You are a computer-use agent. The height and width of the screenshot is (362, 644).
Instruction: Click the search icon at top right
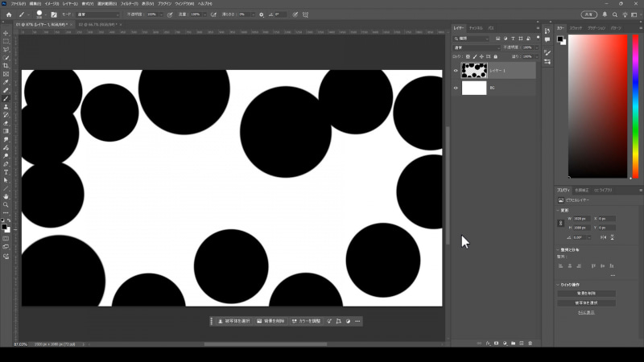614,14
